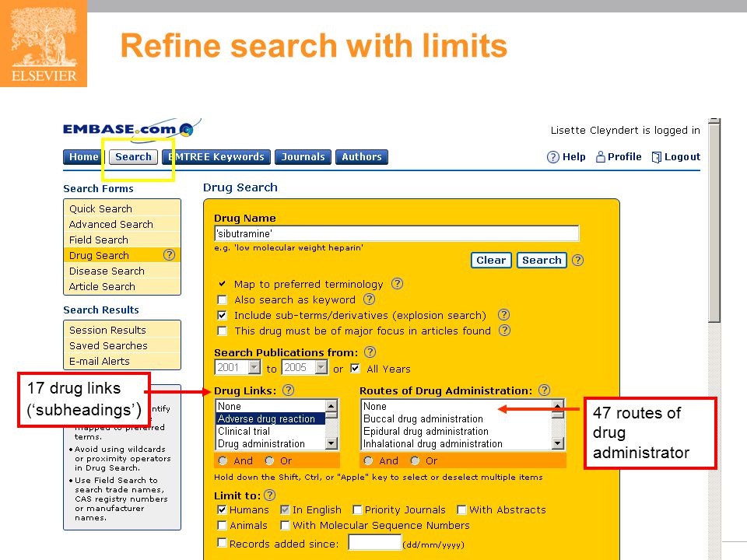The height and width of the screenshot is (560, 747).
Task: Open the 2005 end year dropdown
Action: pos(321,367)
